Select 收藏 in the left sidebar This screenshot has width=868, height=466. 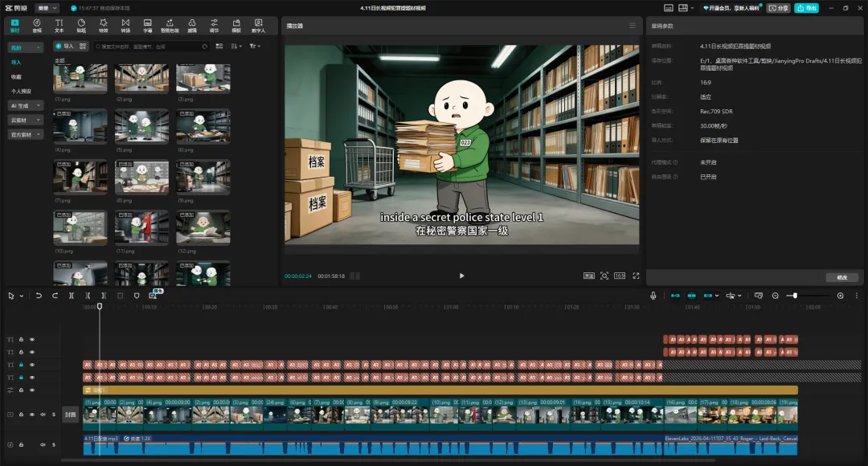[x=17, y=76]
